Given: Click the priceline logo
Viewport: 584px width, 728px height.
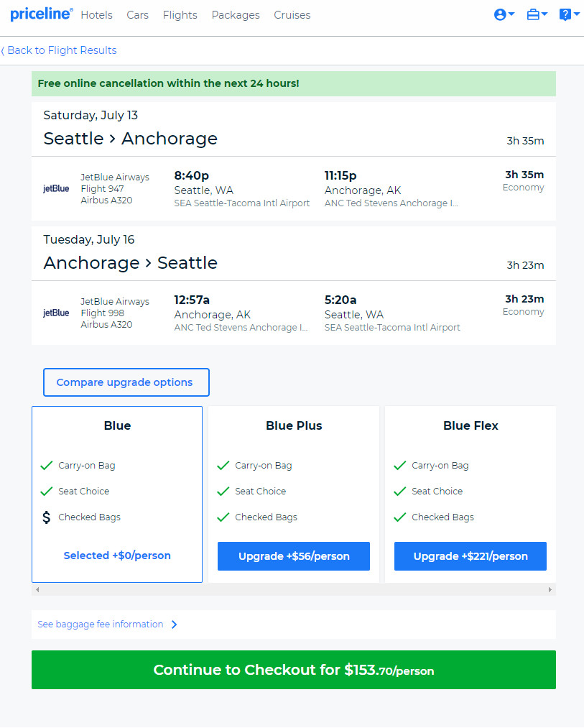Looking at the screenshot, I should click(x=42, y=14).
